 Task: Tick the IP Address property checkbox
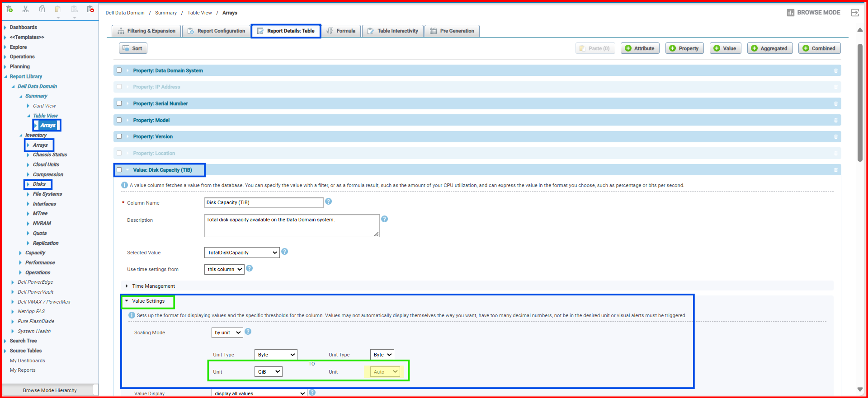(x=119, y=87)
